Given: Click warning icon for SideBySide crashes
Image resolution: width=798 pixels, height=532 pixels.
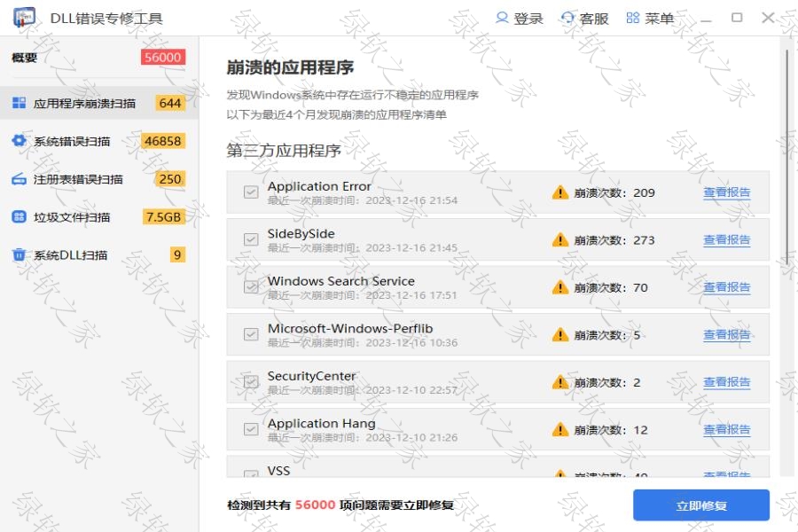Looking at the screenshot, I should pos(559,240).
